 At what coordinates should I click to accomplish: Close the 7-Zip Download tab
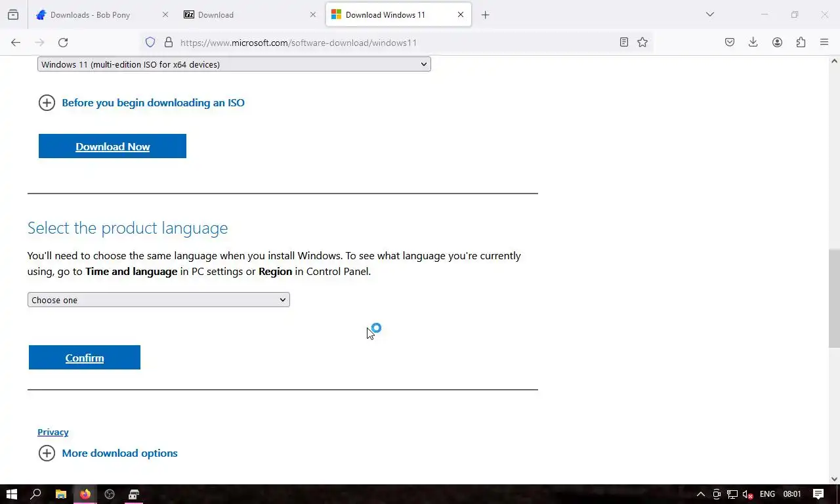click(313, 14)
